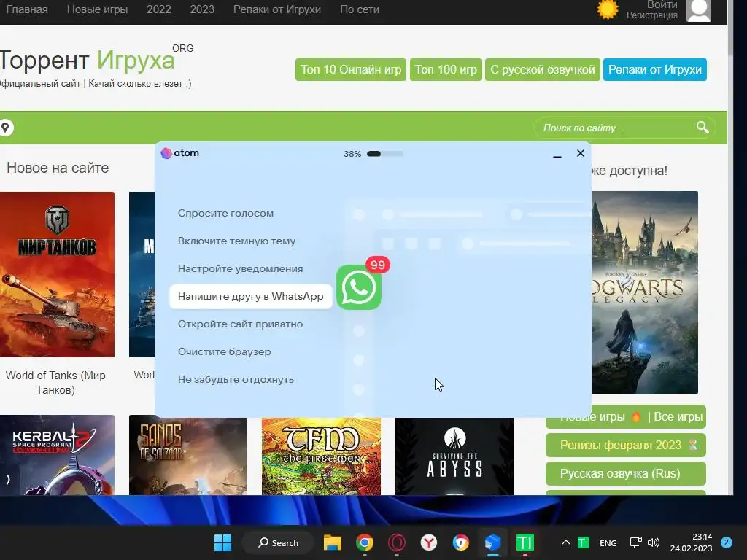Expand hidden system tray icons chevron
The width and height of the screenshot is (747, 560).
point(566,542)
